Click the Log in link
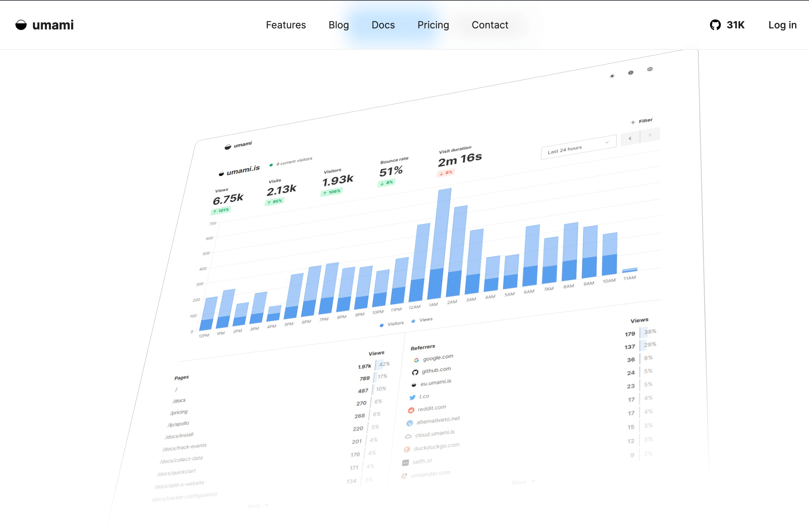This screenshot has width=809, height=532. tap(782, 25)
